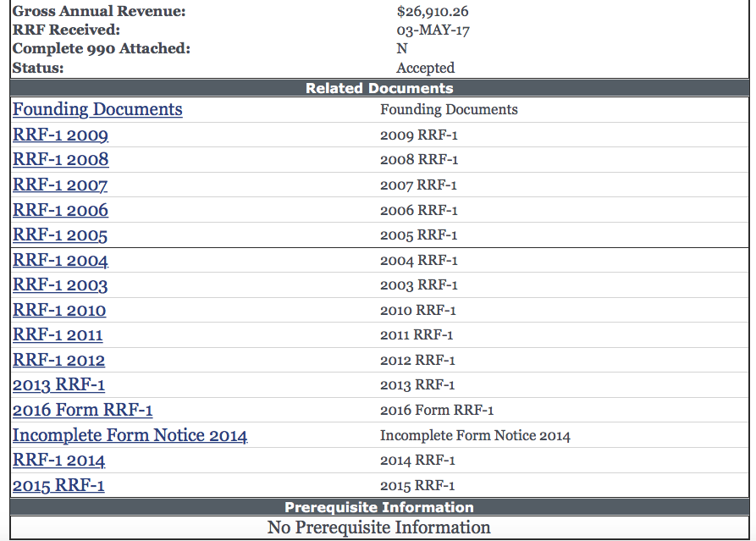The width and height of the screenshot is (756, 541).
Task: Open the 2013 RRF-1 link
Action: point(58,385)
